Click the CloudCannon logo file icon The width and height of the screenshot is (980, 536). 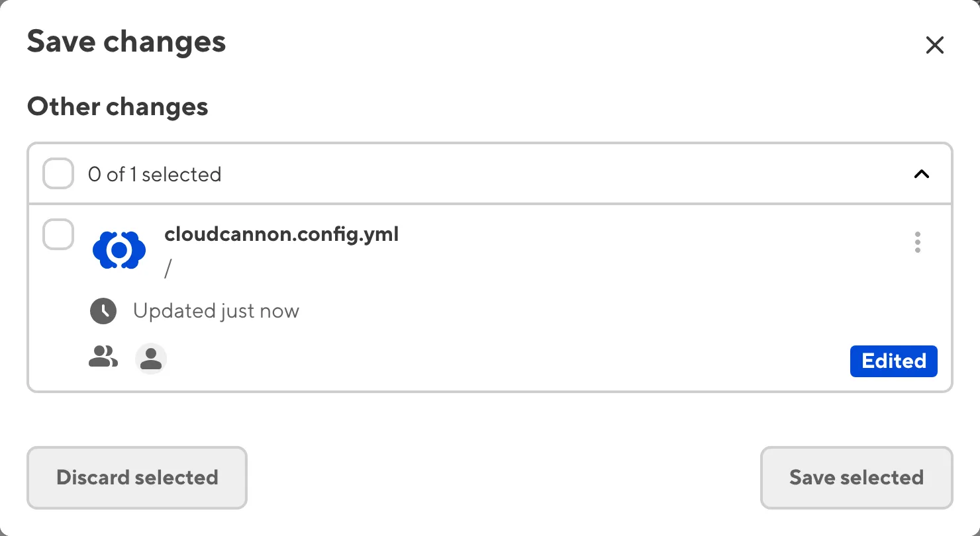point(119,250)
